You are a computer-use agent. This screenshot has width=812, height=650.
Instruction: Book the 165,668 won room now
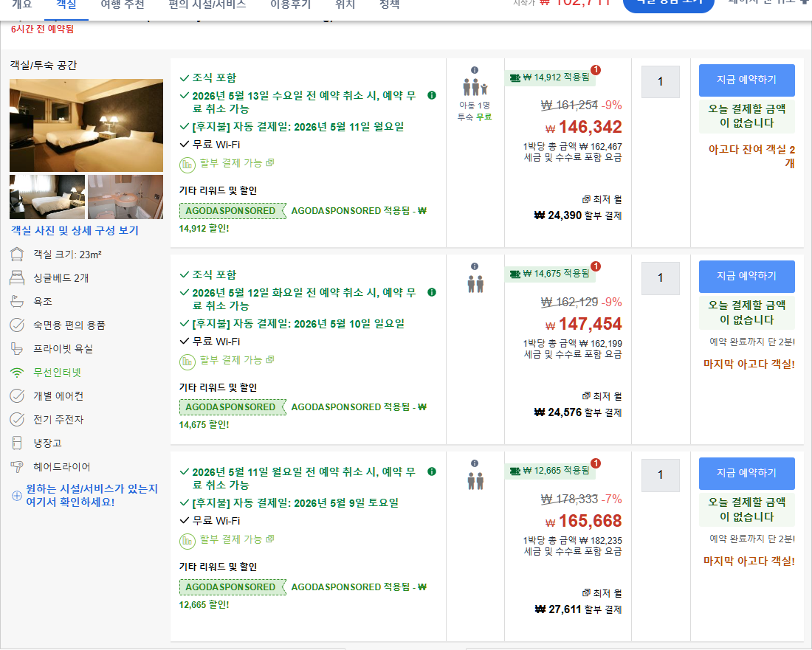point(746,473)
